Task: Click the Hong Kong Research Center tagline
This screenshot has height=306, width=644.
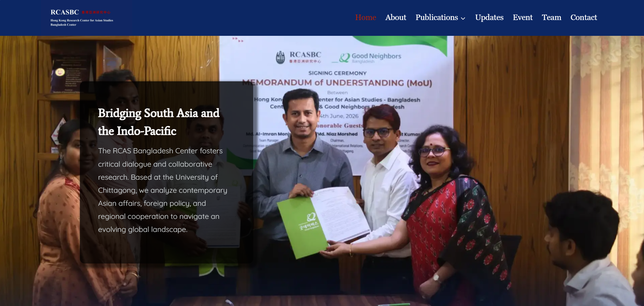Action: 82,22
